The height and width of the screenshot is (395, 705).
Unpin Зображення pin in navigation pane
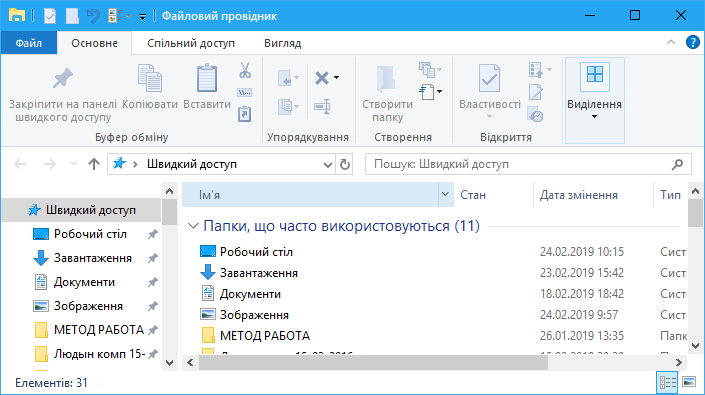pyautogui.click(x=153, y=306)
